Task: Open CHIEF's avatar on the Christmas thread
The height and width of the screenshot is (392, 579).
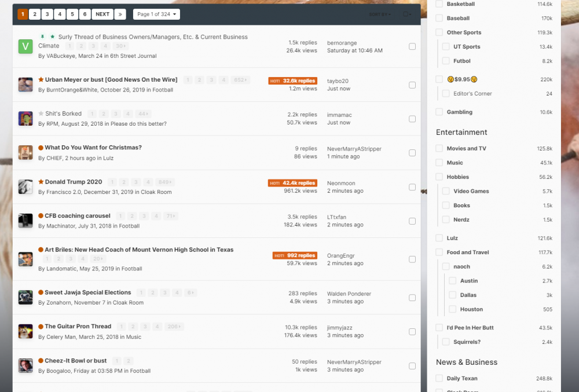Action: [x=25, y=152]
